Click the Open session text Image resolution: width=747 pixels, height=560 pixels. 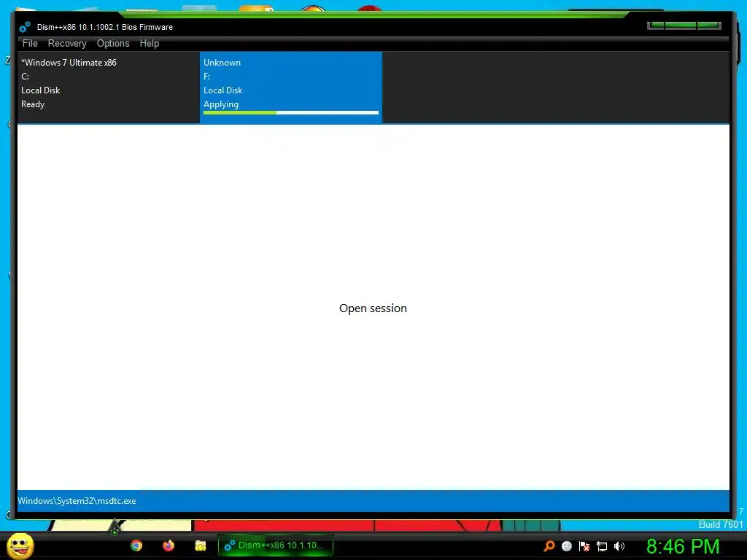pyautogui.click(x=373, y=308)
